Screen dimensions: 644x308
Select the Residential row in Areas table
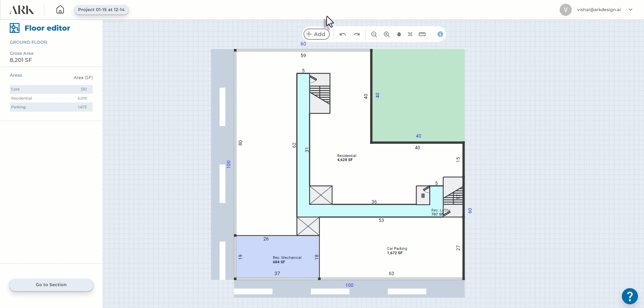coord(51,98)
